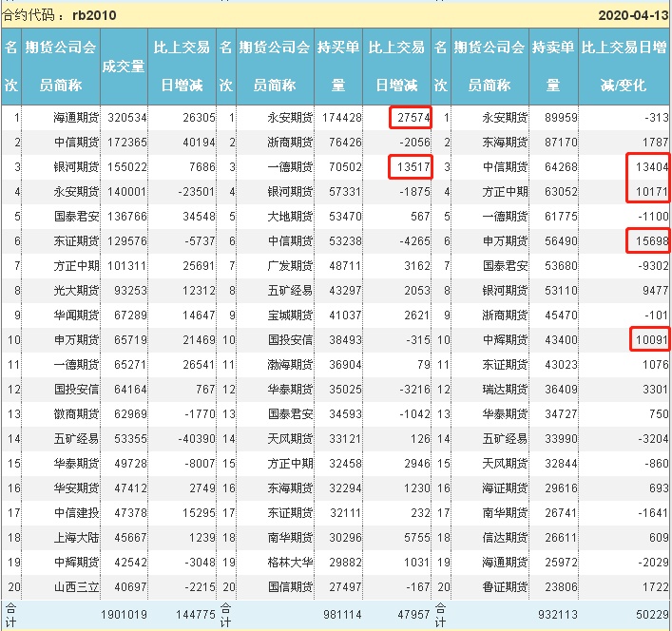Screen dimensions: 672x631
Task: Click 广发期货 in long position ranking
Action: [x=290, y=266]
